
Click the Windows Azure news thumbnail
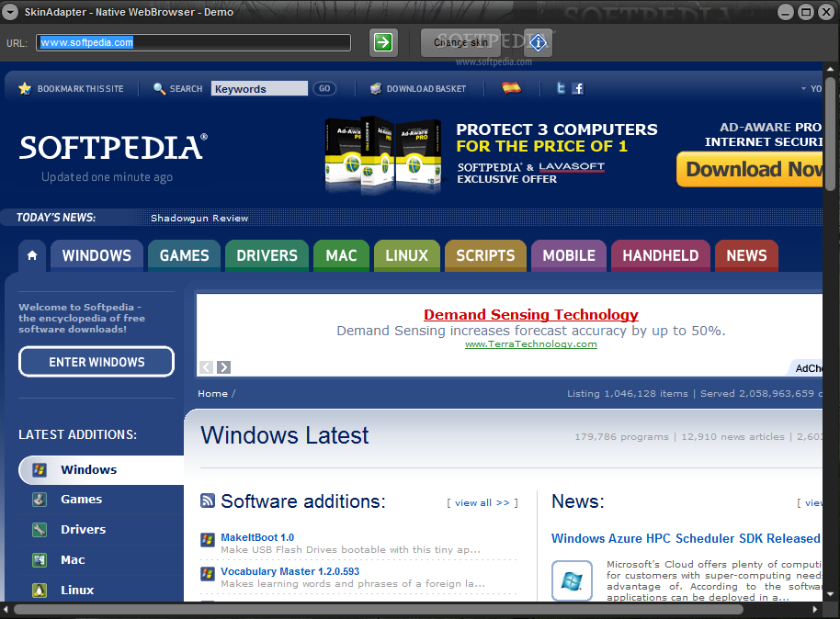[572, 580]
